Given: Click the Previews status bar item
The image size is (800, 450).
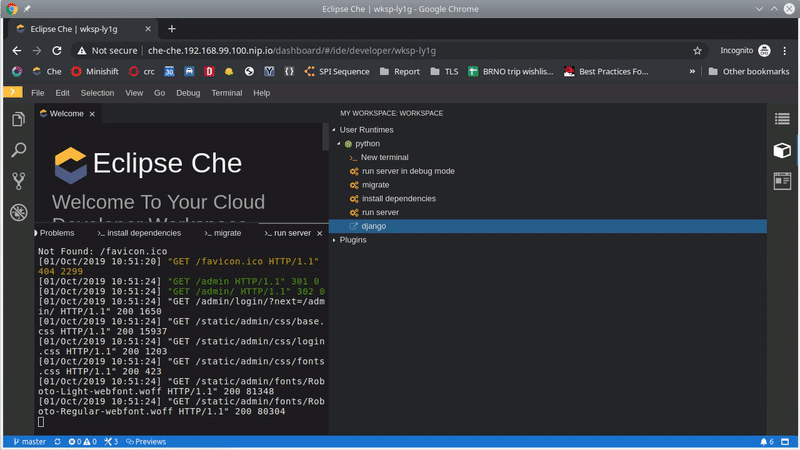Looking at the screenshot, I should click(146, 442).
